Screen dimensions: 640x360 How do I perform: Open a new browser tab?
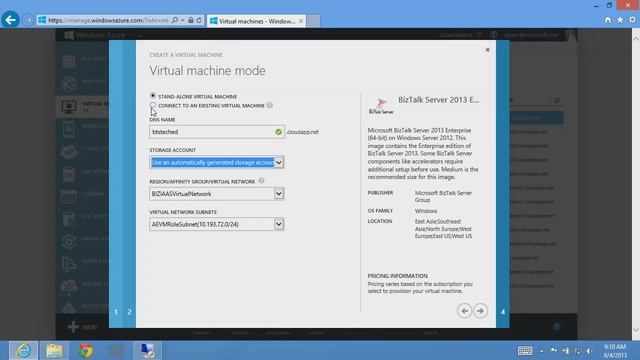click(x=313, y=21)
